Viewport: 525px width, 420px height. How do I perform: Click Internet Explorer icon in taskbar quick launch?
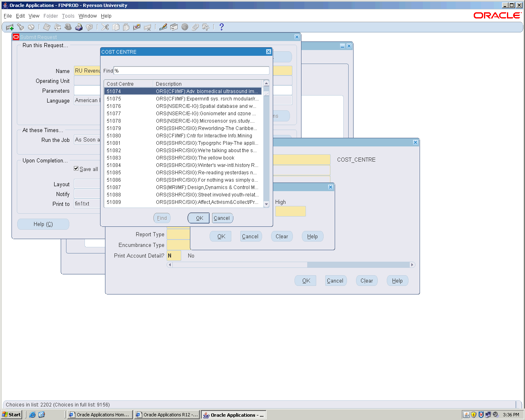(x=32, y=415)
